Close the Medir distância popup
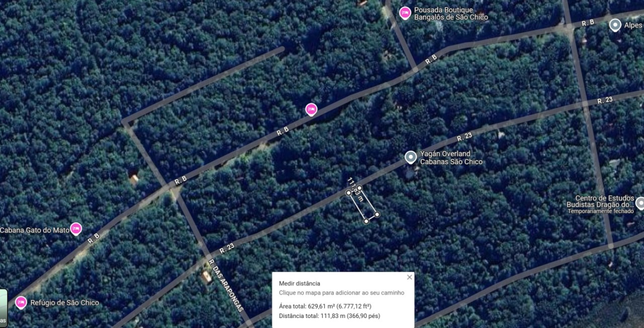 pyautogui.click(x=409, y=277)
